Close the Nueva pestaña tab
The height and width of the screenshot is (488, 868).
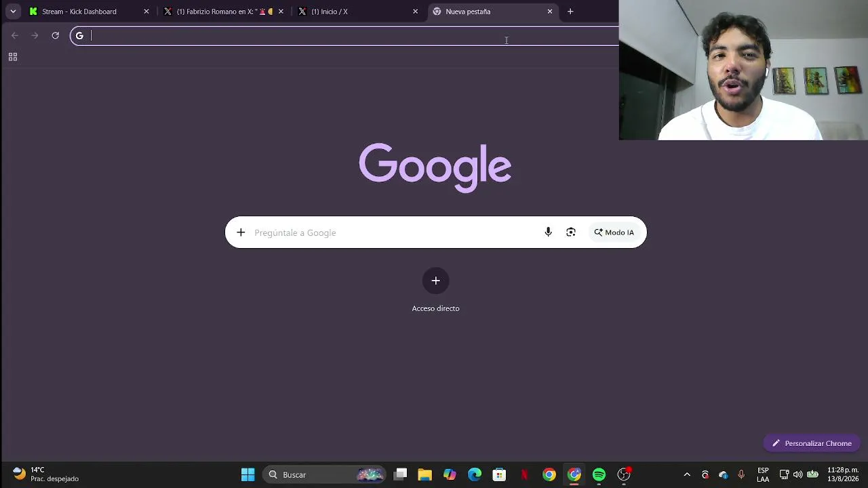click(x=550, y=12)
